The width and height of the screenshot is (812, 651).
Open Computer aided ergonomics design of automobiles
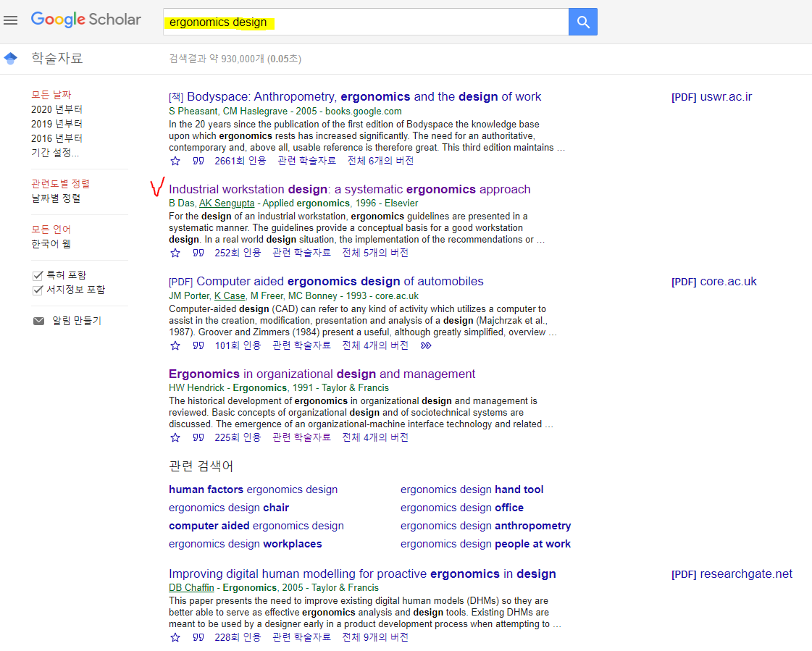pos(340,282)
